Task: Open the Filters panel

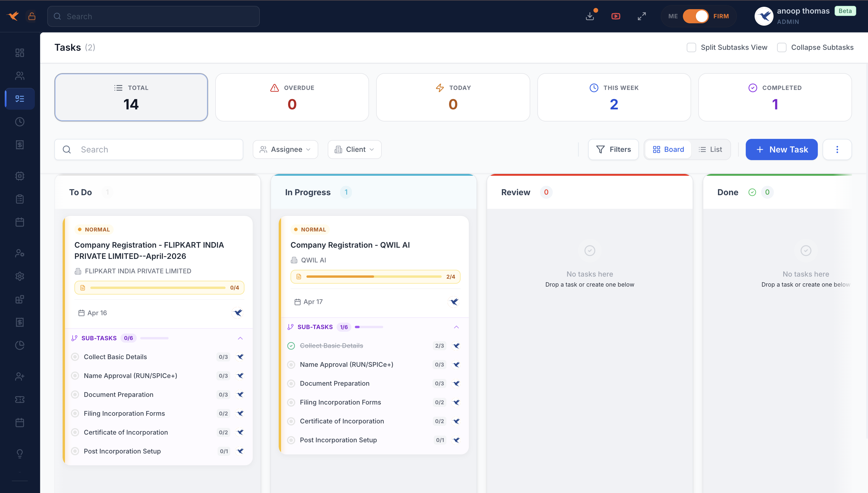Action: click(613, 149)
